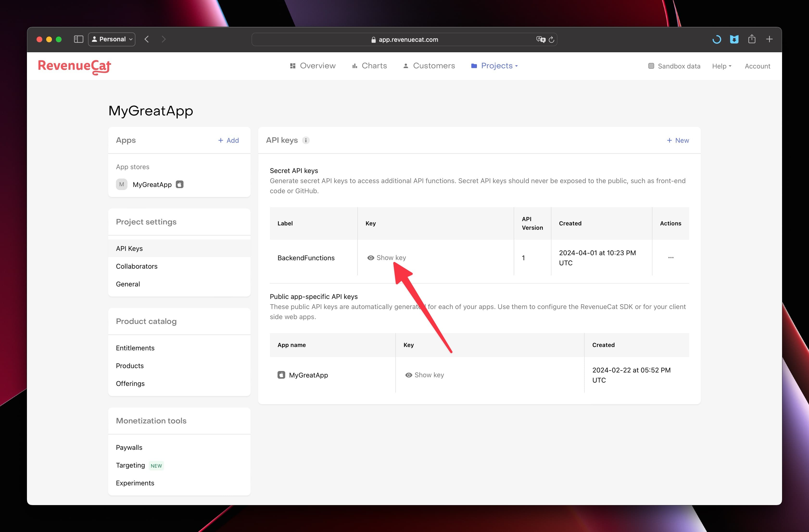
Task: Click the Actions column header
Action: point(670,223)
